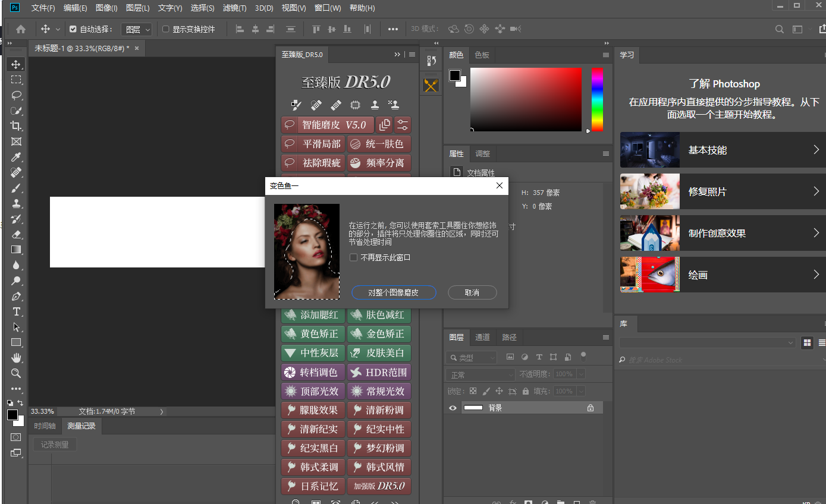Click the HDR范围 button
Image resolution: width=826 pixels, height=504 pixels.
coord(379,372)
